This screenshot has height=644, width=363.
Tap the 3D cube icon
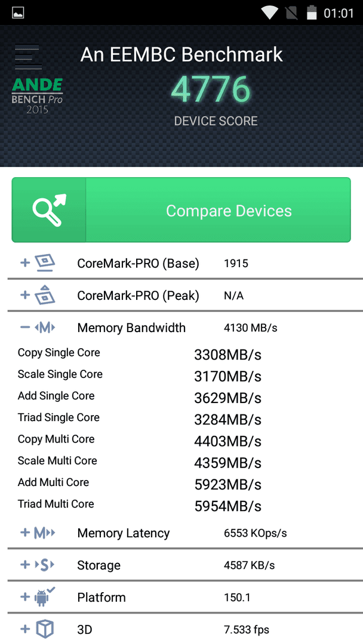pos(45,629)
